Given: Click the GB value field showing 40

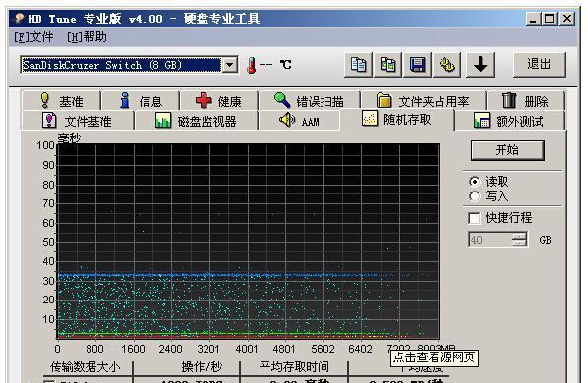Looking at the screenshot, I should pyautogui.click(x=490, y=240).
